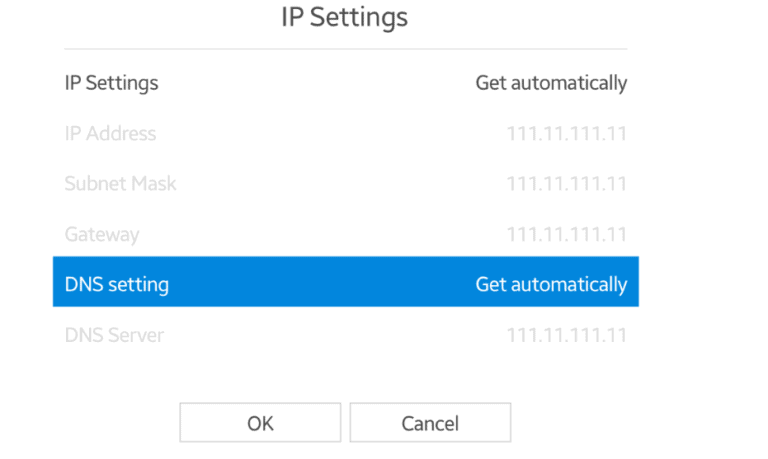Select the DNS Server label

pos(114,335)
